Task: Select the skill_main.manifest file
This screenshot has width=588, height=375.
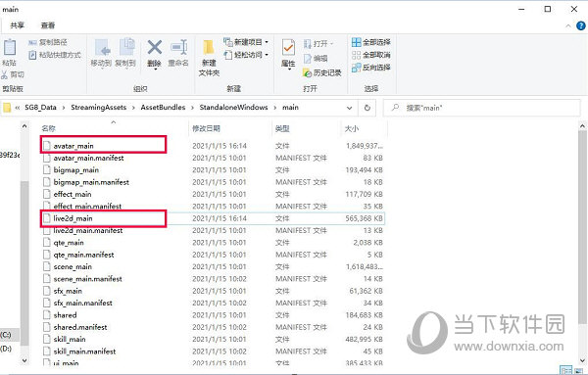Action: tap(84, 352)
